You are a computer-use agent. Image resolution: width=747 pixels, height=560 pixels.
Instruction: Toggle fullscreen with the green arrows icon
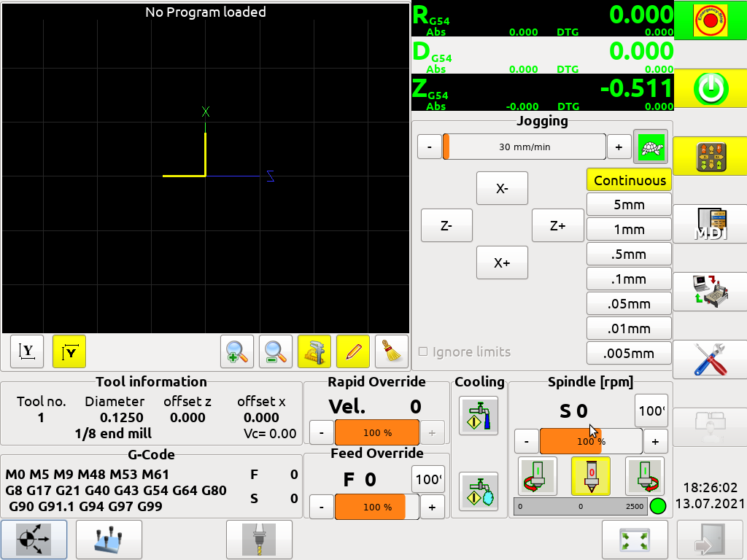(634, 539)
